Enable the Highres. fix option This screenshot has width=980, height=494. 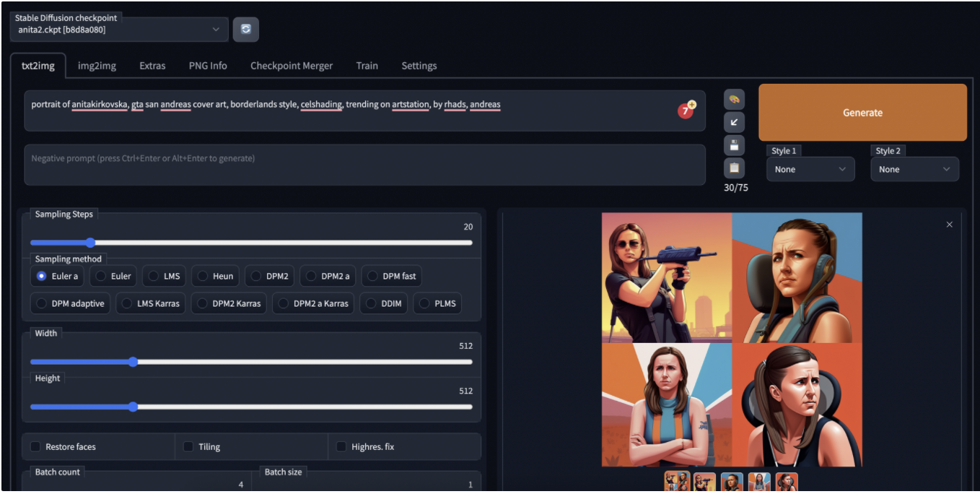[x=341, y=447]
